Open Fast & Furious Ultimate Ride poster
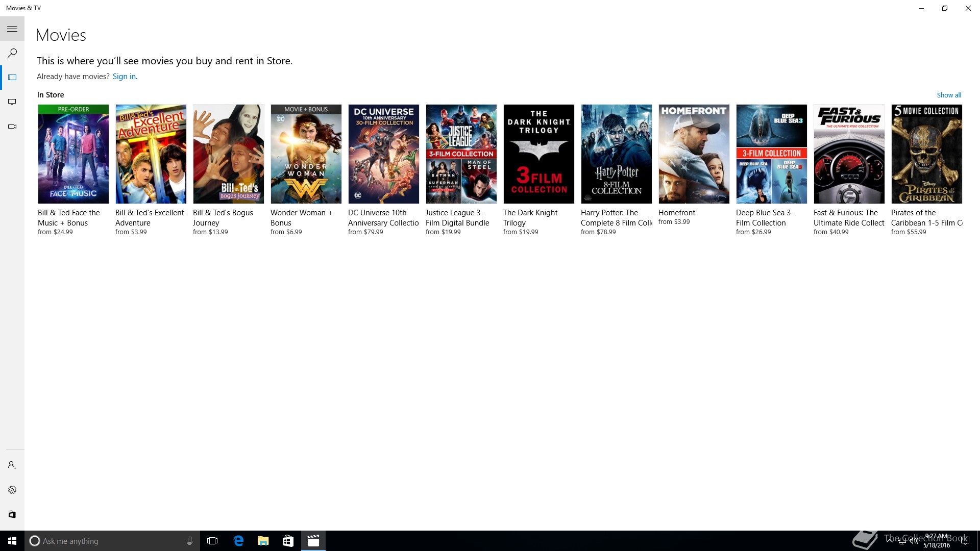This screenshot has height=551, width=980. 849,154
